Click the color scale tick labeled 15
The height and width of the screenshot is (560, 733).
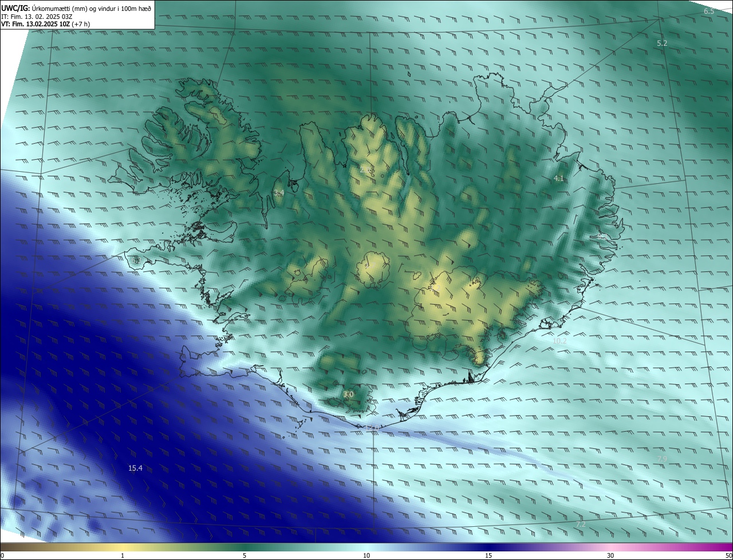pyautogui.click(x=488, y=555)
